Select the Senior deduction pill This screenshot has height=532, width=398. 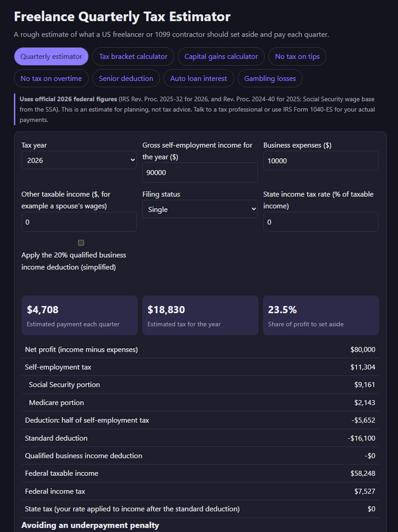click(x=126, y=78)
